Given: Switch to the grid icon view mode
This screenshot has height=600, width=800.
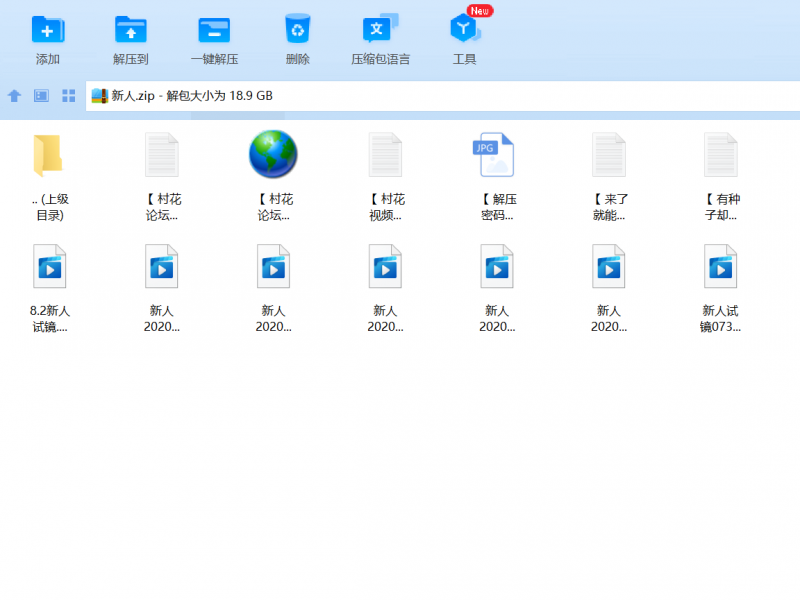Looking at the screenshot, I should tap(69, 96).
